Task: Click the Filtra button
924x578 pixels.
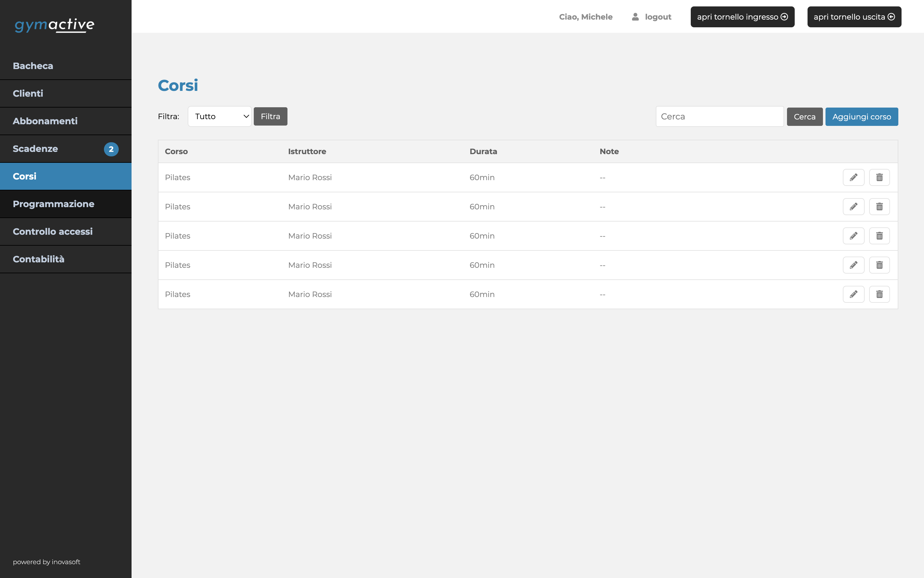Action: click(x=270, y=117)
